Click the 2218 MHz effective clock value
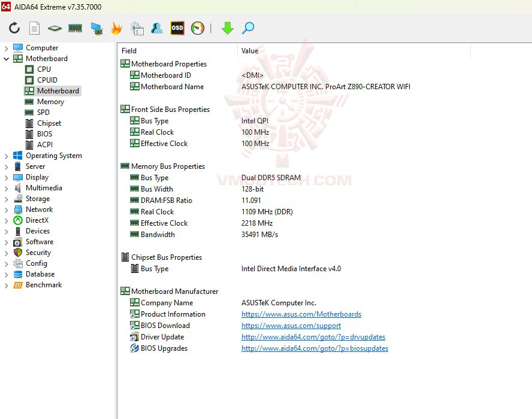Viewport: 532px width, 419px height. (257, 223)
